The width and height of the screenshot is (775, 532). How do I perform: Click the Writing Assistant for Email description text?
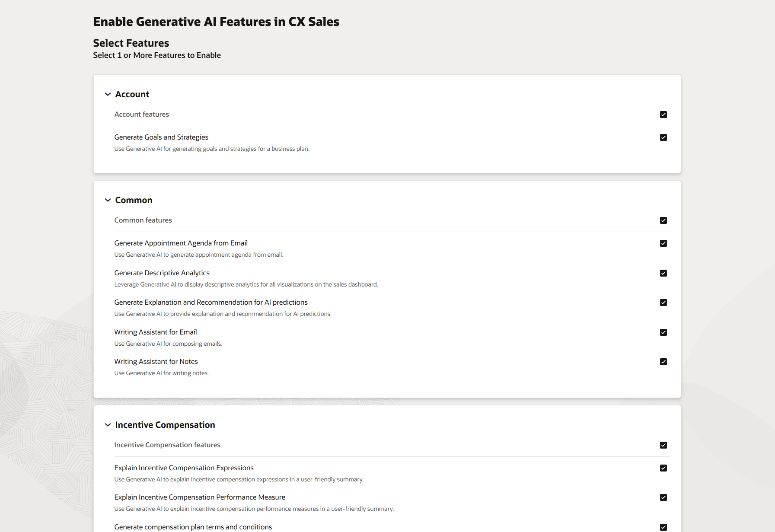(168, 344)
